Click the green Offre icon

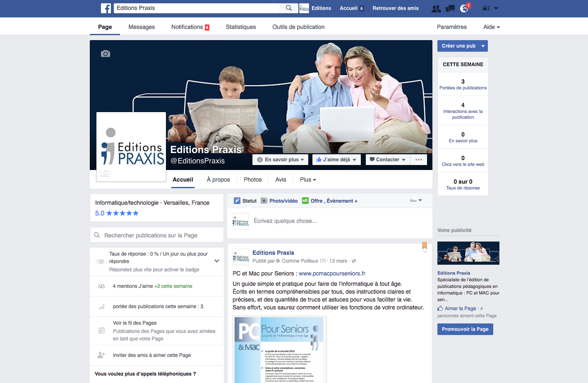(x=305, y=201)
